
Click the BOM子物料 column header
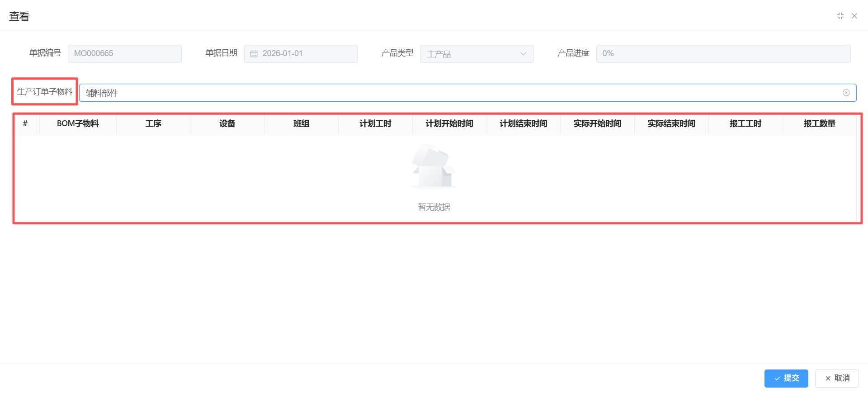tap(78, 124)
